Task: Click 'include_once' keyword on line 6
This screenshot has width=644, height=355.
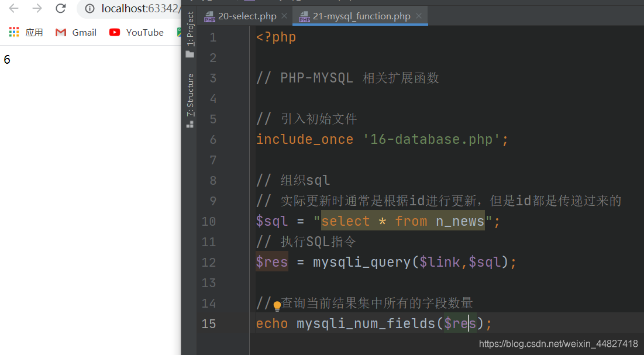Action: point(304,139)
